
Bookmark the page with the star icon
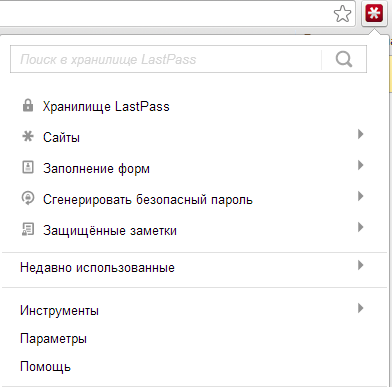tap(342, 14)
